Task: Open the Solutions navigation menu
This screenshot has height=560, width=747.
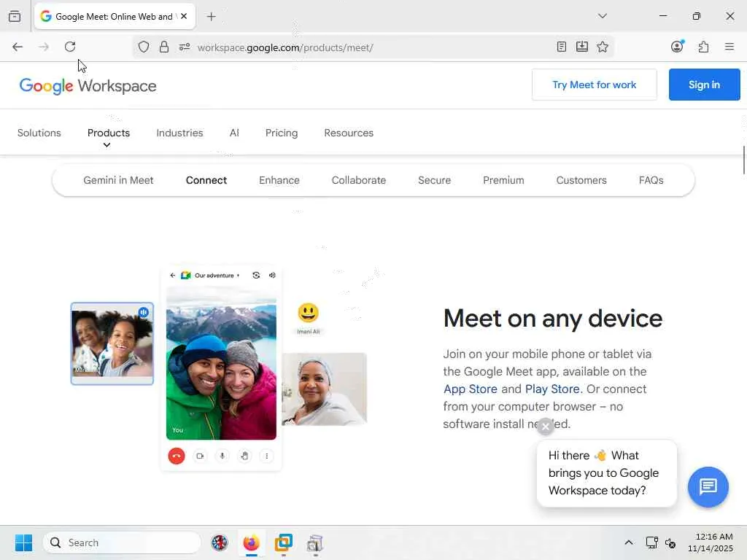Action: click(39, 133)
